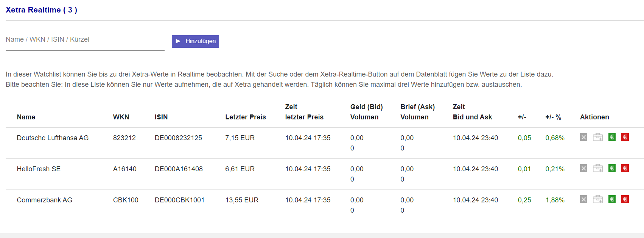The image size is (644, 238).
Task: Click the Letzter Preis column header
Action: tap(245, 117)
